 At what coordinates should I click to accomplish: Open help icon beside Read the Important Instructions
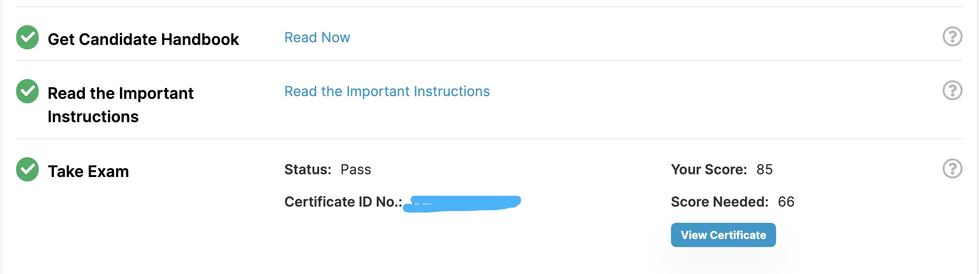[952, 91]
